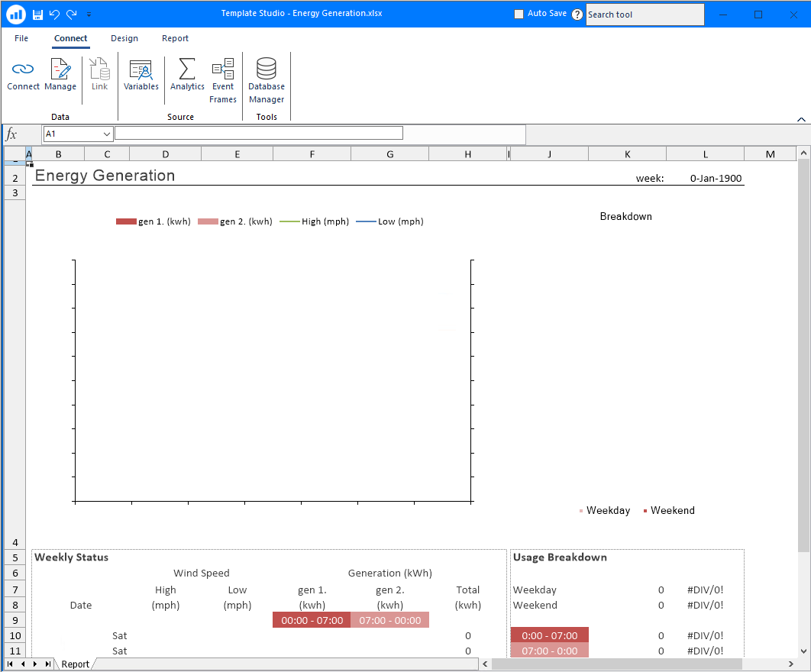Screen dimensions: 811x672
Task: Expand the cell name box dropdown
Action: 107,134
